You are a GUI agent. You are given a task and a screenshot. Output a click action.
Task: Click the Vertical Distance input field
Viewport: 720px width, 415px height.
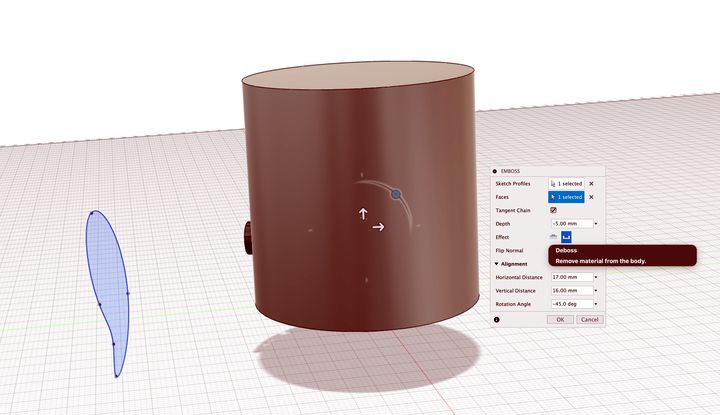pos(570,290)
